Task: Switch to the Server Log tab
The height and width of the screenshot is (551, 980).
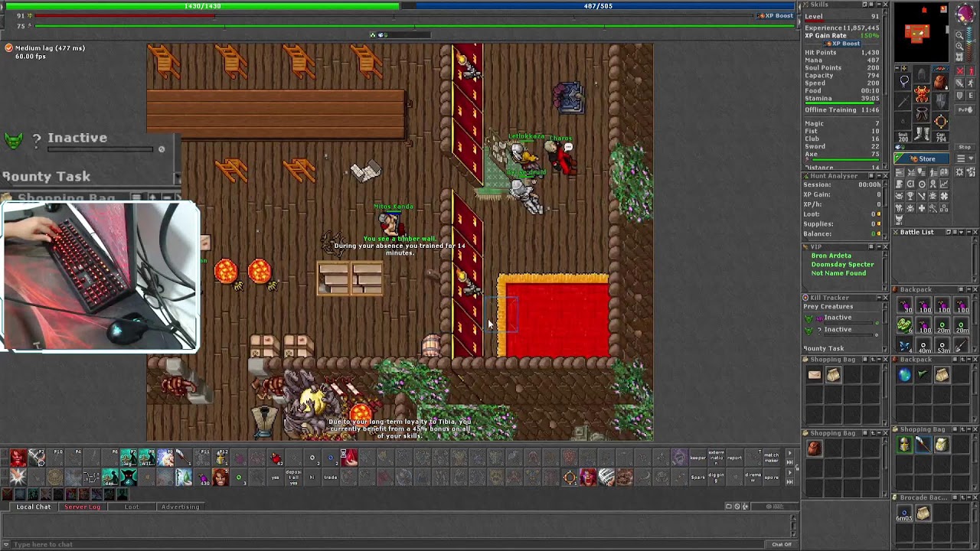Action: click(82, 507)
